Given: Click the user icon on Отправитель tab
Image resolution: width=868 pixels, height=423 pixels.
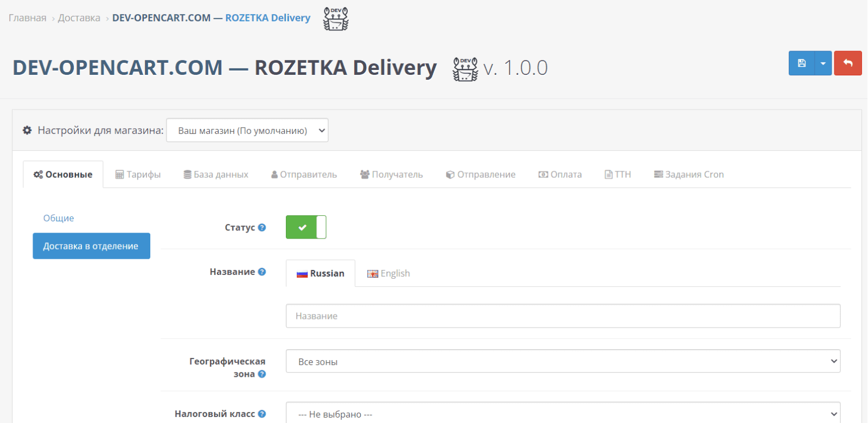Looking at the screenshot, I should click(x=275, y=175).
